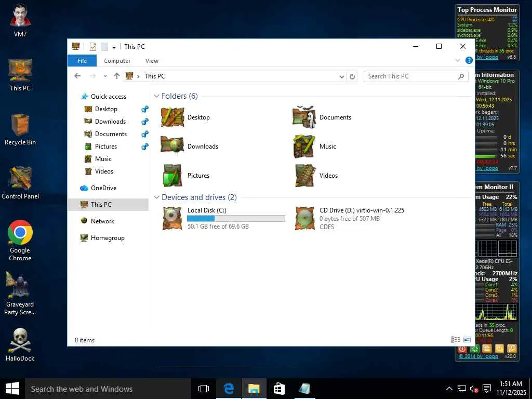The height and width of the screenshot is (399, 532).
Task: Switch to large icons view layout
Action: pos(467,340)
